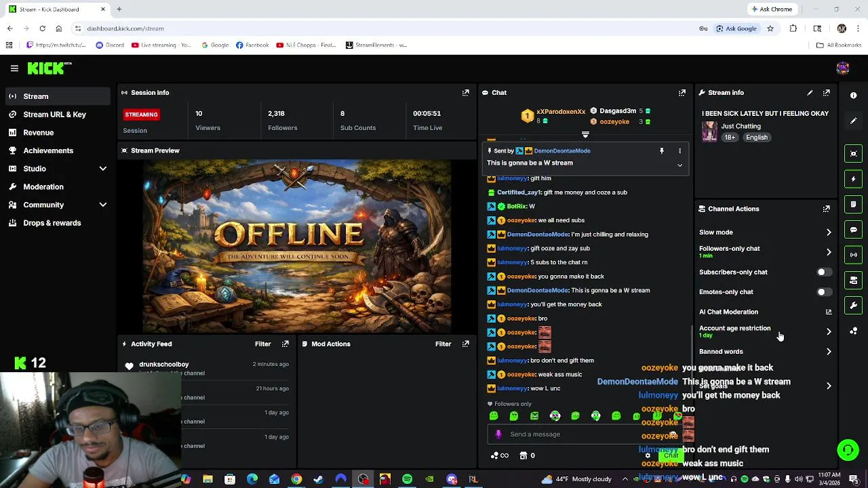Expand Account age restriction options
Image resolution: width=868 pixels, height=488 pixels.
829,331
